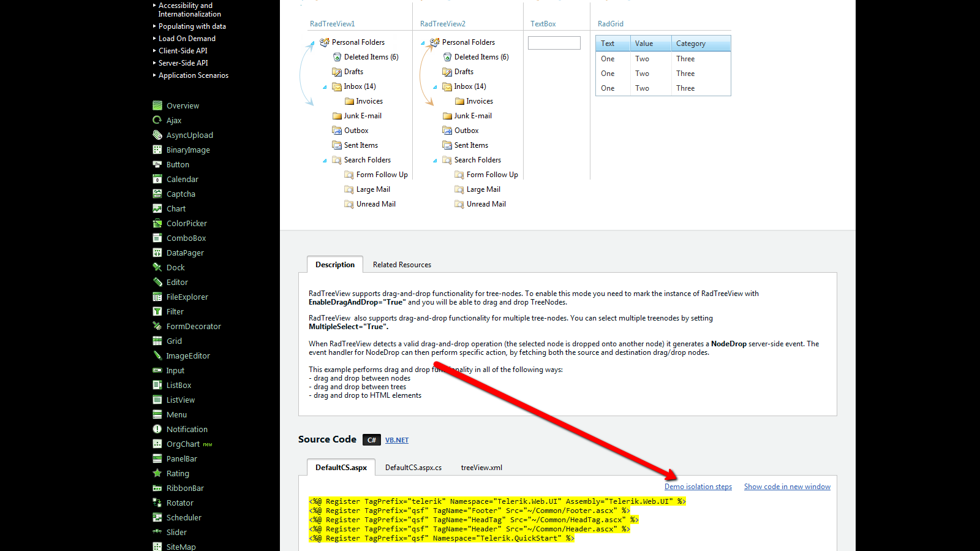The image size is (980, 551).
Task: Click the Ajax icon in the sidebar
Action: point(157,120)
